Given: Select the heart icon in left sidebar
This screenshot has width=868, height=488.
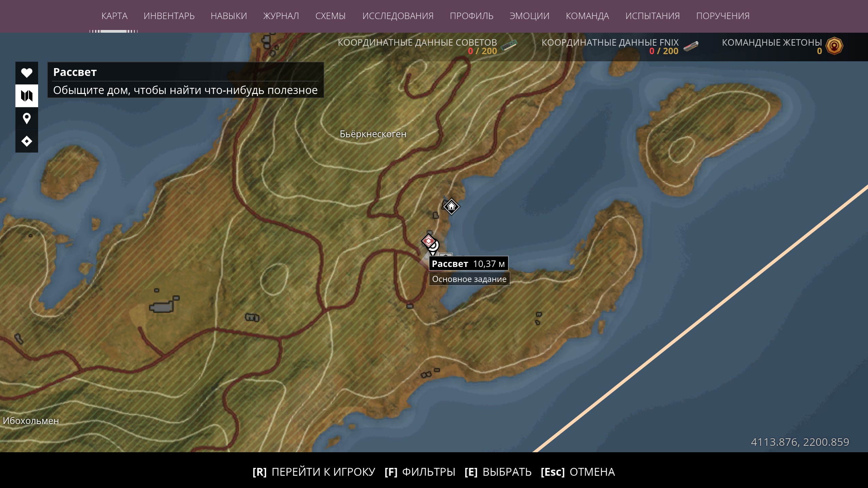Looking at the screenshot, I should 27,73.
